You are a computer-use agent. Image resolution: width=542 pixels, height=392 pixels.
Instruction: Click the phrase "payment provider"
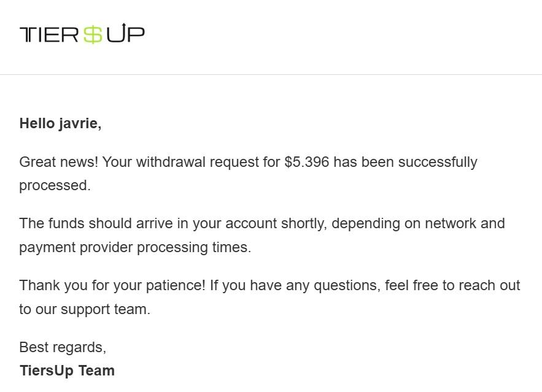point(76,248)
